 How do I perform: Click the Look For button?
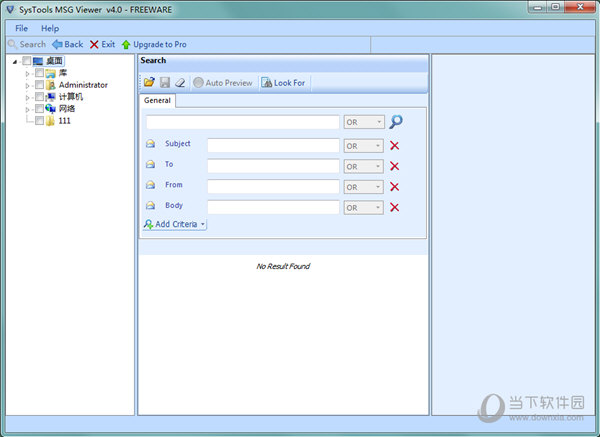(x=283, y=83)
